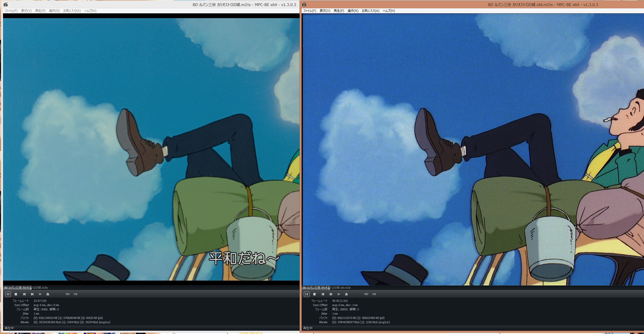Open ファイル(F) menu in left window
The image size is (644, 334).
11,11
